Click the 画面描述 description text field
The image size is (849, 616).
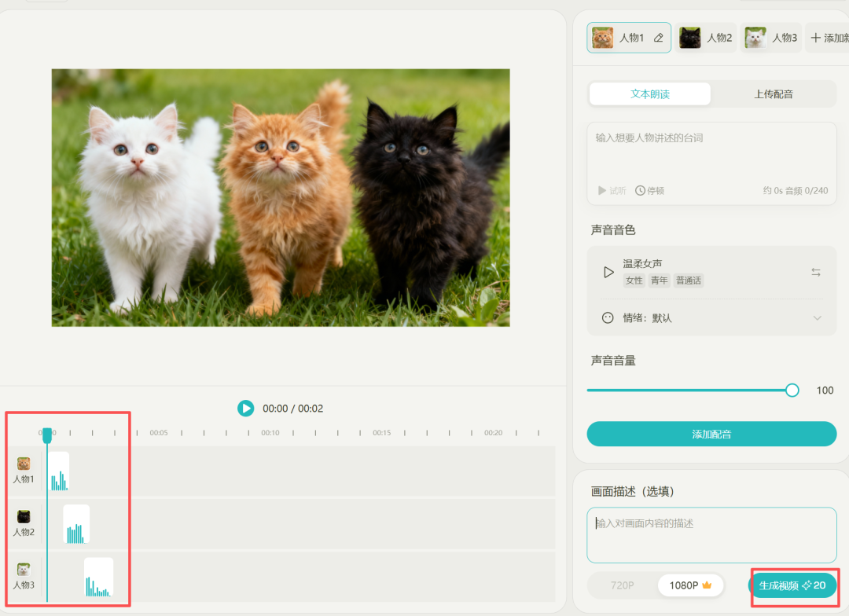coord(711,534)
